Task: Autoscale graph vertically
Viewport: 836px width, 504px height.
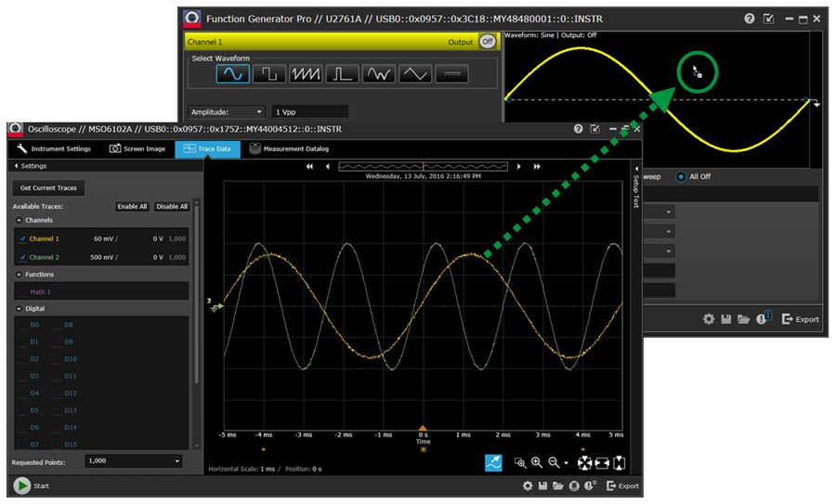Action: (619, 463)
